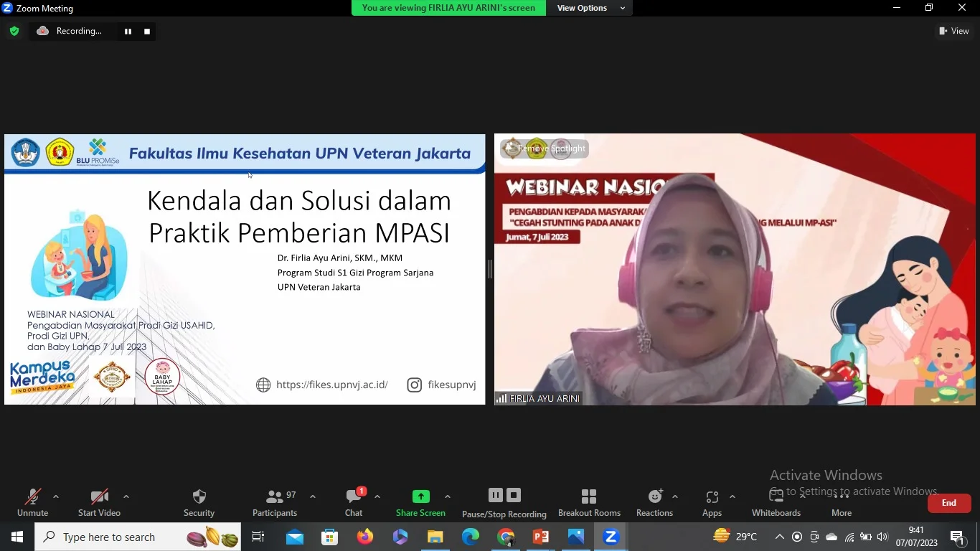Stop recording using the top recording indicator

pos(147,32)
